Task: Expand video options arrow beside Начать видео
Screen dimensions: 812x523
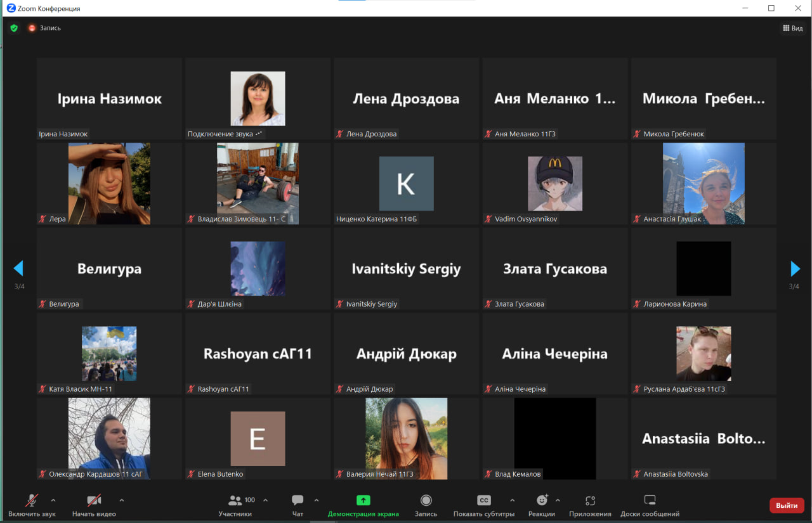Action: [x=122, y=500]
